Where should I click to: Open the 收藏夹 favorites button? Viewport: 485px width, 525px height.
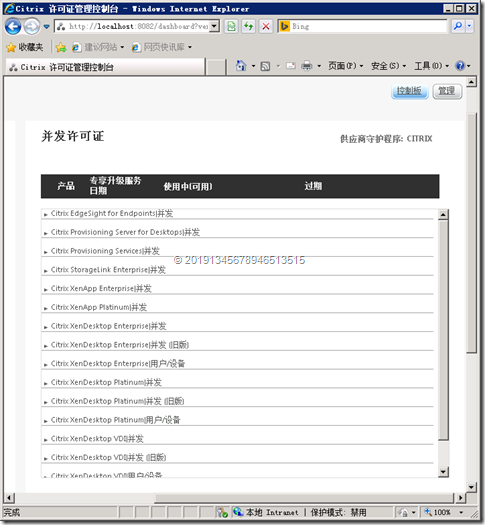click(x=24, y=47)
